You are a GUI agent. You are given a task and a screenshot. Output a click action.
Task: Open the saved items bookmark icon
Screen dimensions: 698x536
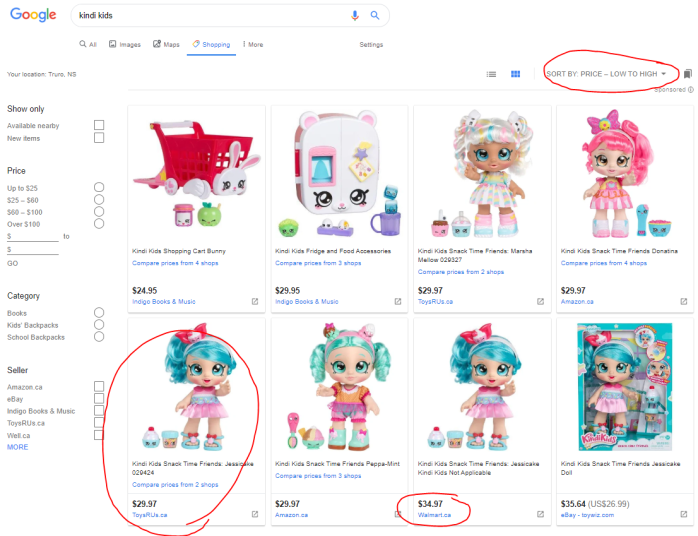(x=688, y=74)
